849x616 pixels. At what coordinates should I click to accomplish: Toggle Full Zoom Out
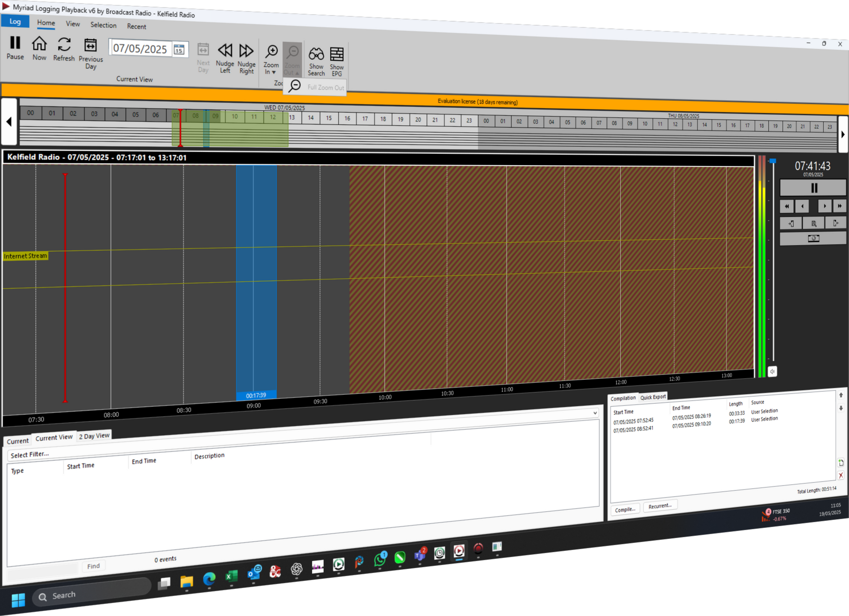click(315, 87)
